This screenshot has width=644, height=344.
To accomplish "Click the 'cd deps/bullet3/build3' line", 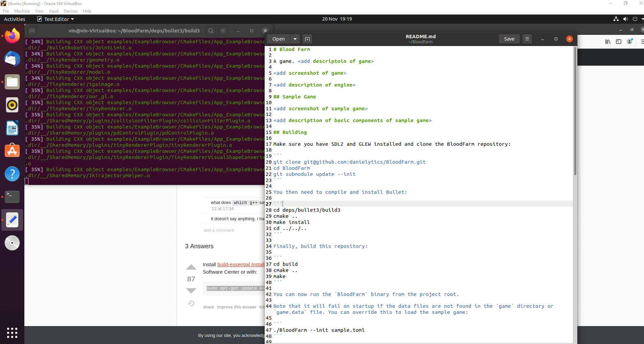I will (x=307, y=210).
